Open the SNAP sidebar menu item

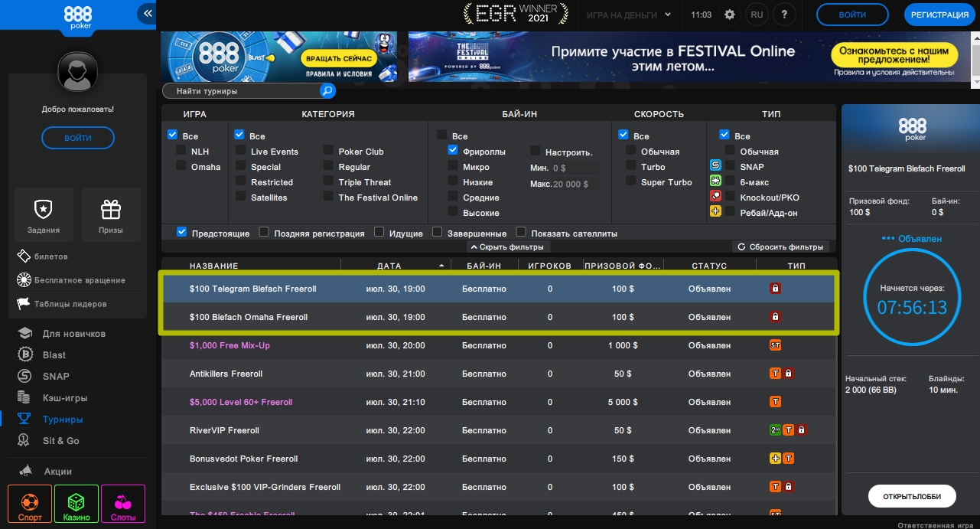tap(44, 377)
